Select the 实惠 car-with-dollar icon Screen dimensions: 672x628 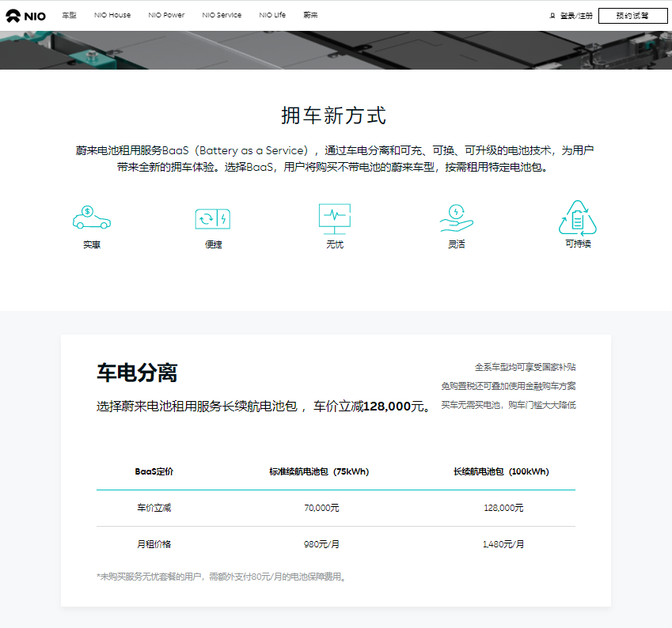tap(92, 218)
